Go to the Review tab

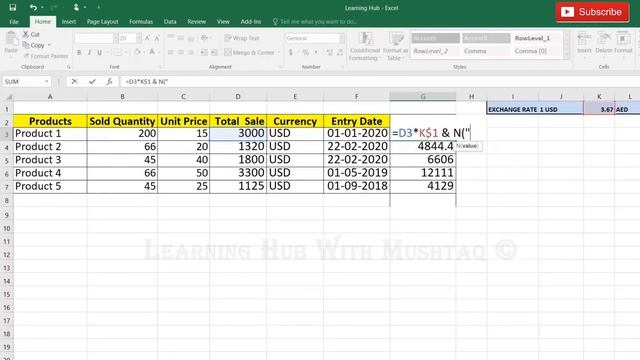196,22
